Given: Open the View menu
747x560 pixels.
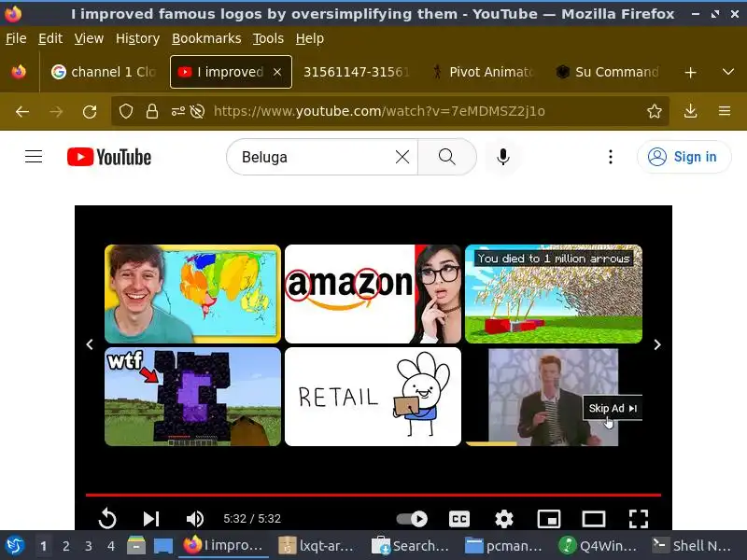Looking at the screenshot, I should pyautogui.click(x=89, y=38).
